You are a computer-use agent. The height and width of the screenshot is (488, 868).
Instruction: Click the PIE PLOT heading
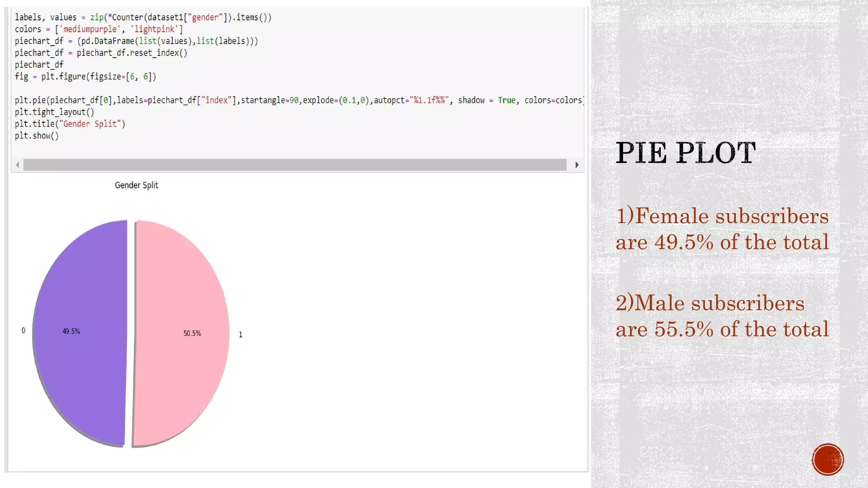click(685, 153)
